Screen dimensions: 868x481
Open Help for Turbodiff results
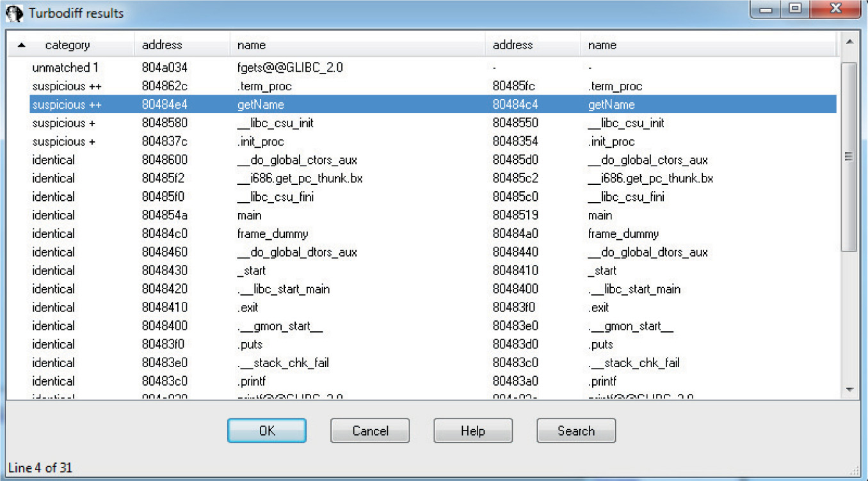[473, 430]
